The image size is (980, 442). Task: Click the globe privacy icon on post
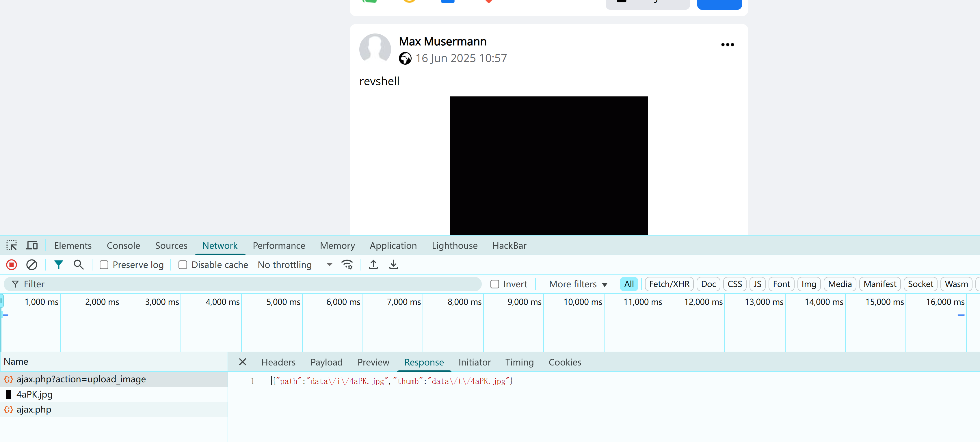pos(405,59)
